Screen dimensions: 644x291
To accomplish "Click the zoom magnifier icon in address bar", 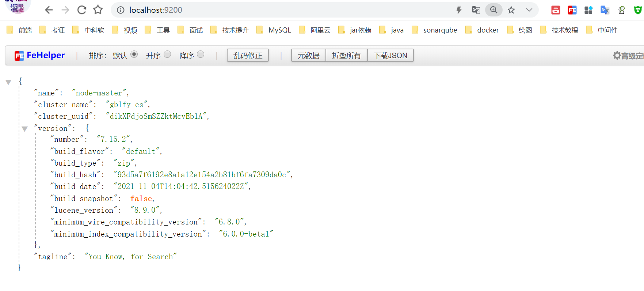I will (x=494, y=10).
